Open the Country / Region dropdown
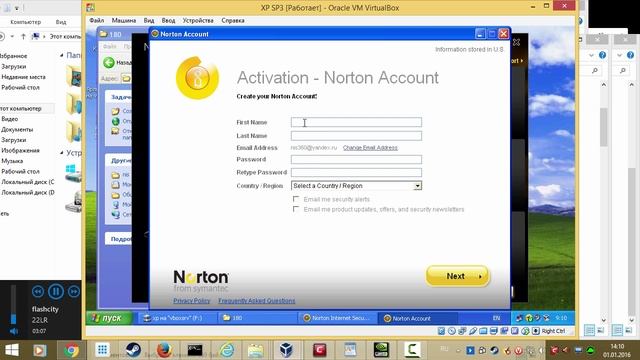This screenshot has width=640, height=360. click(x=356, y=186)
